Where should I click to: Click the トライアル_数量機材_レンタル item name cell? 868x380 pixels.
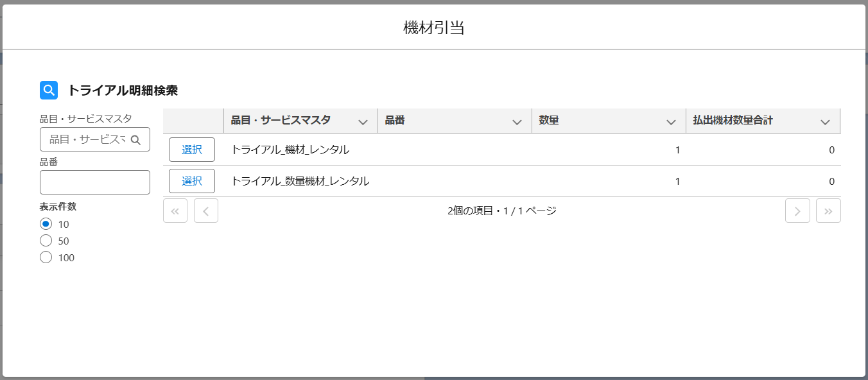[x=300, y=182]
